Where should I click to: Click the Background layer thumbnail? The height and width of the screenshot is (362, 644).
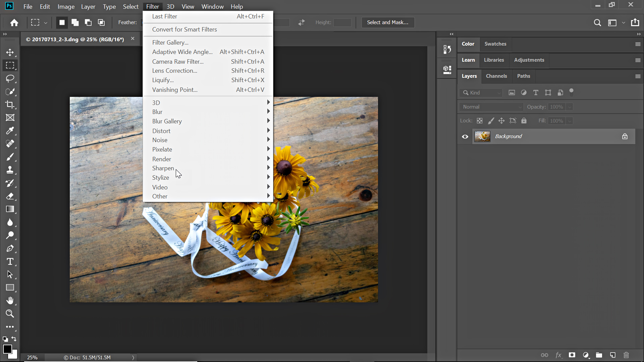[x=483, y=136]
